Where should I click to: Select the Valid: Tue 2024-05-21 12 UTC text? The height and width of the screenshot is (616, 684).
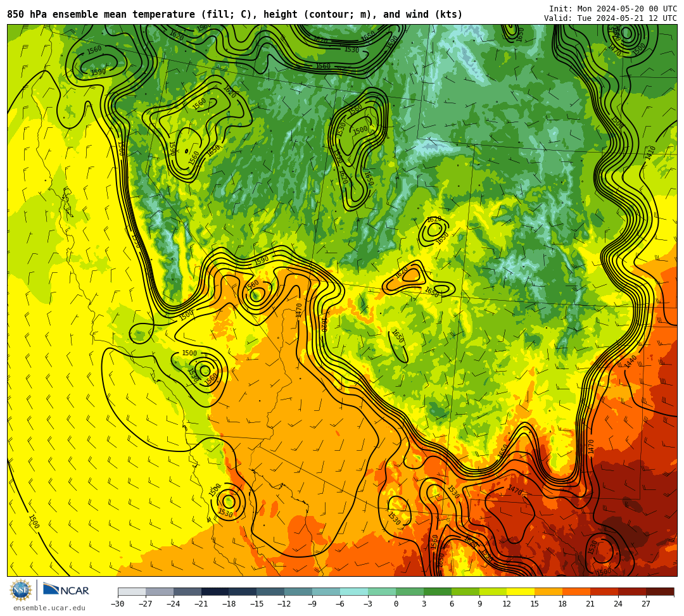(x=611, y=18)
